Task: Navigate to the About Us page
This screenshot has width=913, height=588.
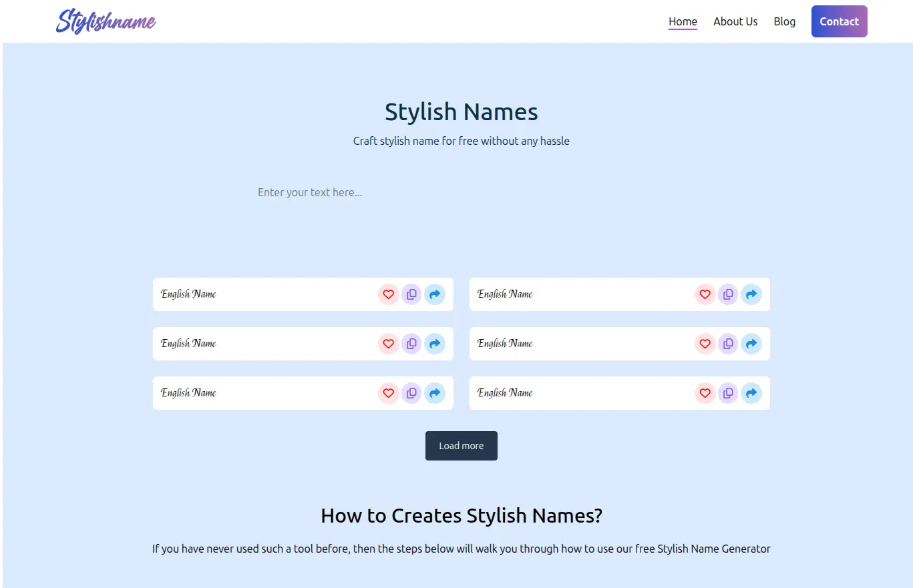Action: 735,21
